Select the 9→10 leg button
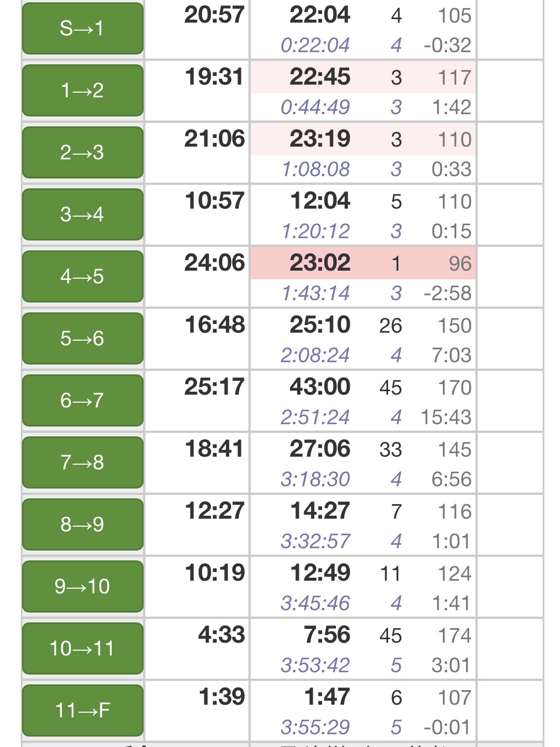This screenshot has height=747, width=560. pyautogui.click(x=82, y=586)
